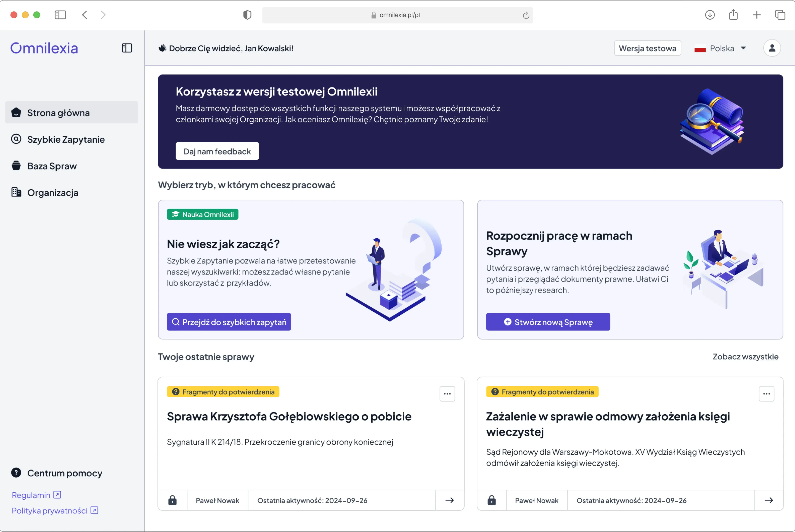This screenshot has height=532, width=795.
Task: Click the Szybkie Zapytanie at-sign icon
Action: pyautogui.click(x=16, y=139)
